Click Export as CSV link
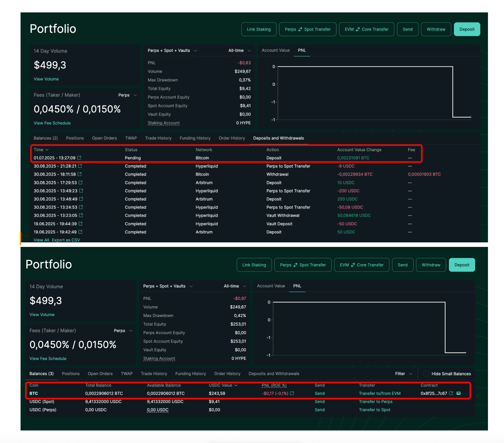The height and width of the screenshot is (443, 504). click(x=66, y=240)
